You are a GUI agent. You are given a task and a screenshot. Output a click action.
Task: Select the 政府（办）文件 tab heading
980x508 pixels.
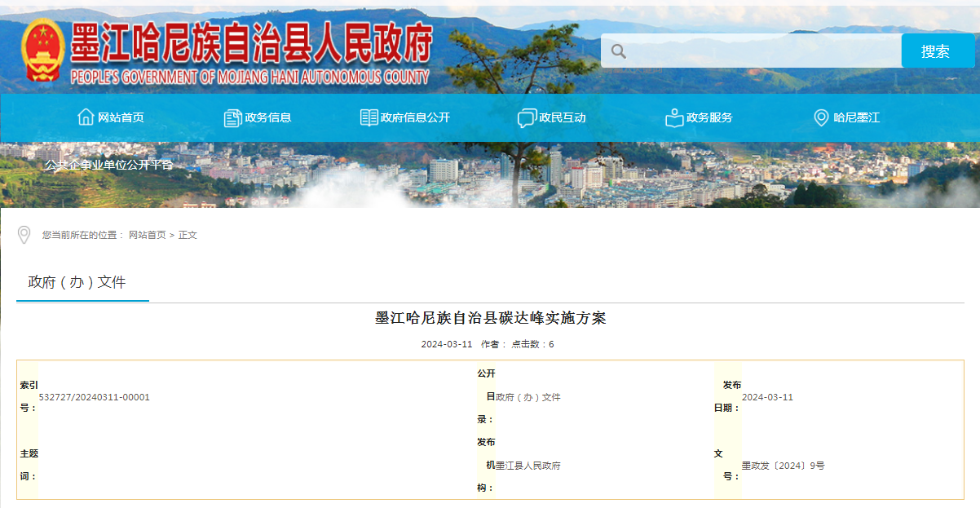pyautogui.click(x=77, y=282)
